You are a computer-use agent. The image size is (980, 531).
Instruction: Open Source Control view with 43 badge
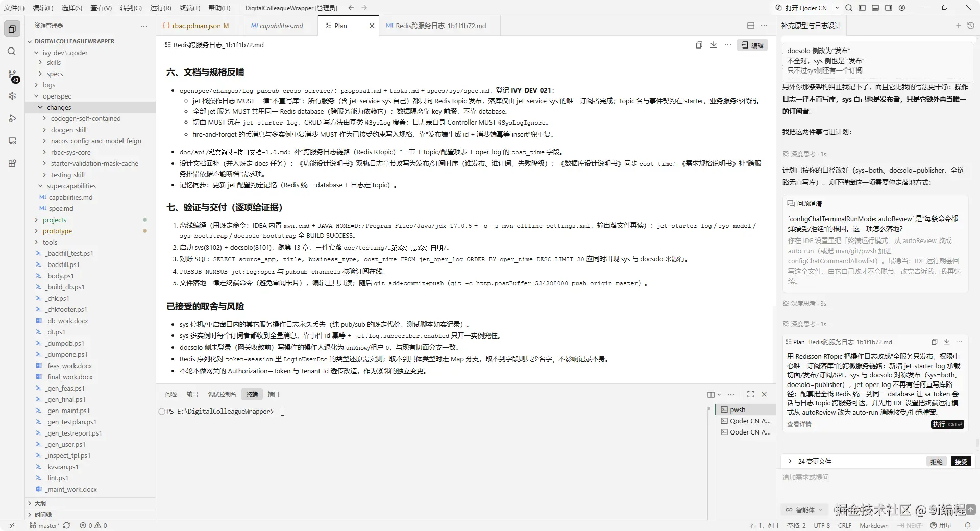pyautogui.click(x=12, y=76)
